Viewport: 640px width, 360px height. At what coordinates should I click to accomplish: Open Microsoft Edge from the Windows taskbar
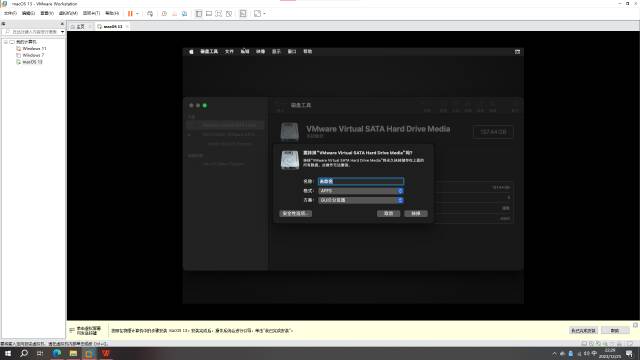[x=57, y=353]
